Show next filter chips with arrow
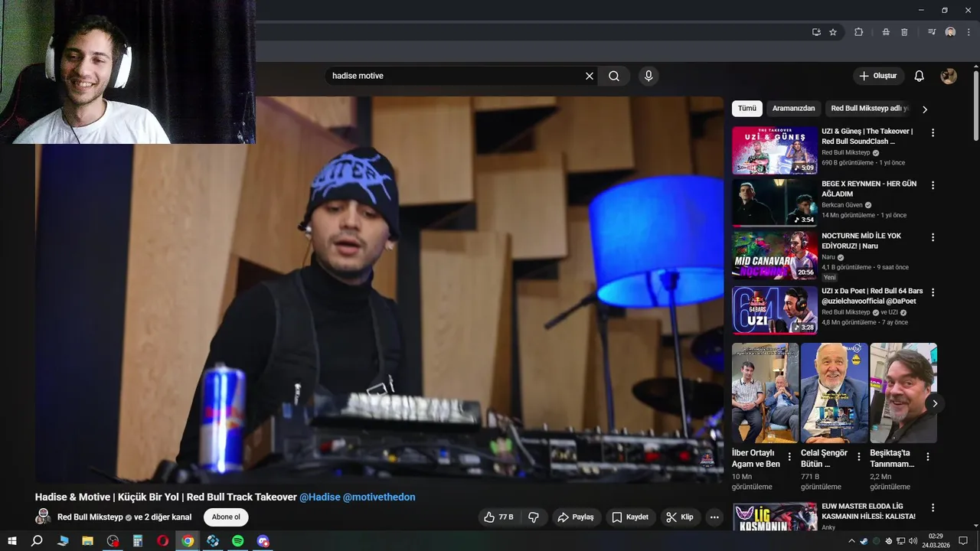This screenshot has height=551, width=980. point(925,109)
